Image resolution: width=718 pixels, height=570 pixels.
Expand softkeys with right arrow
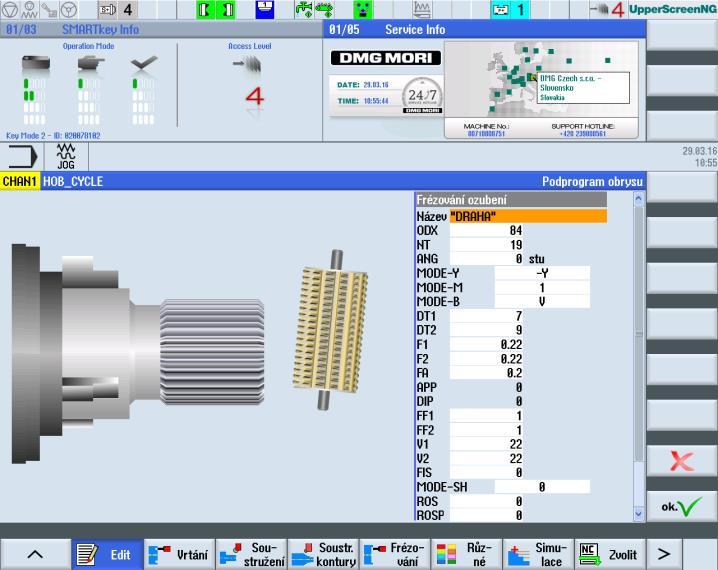tap(664, 554)
